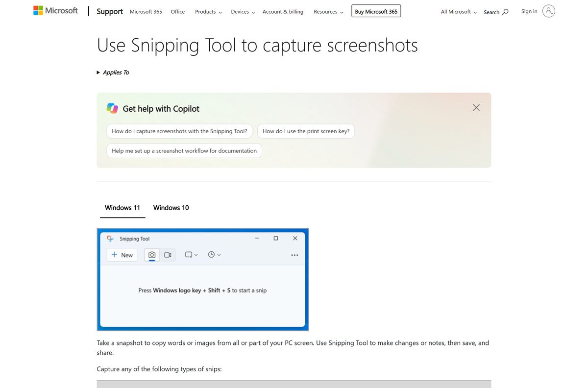This screenshot has width=588, height=388.
Task: Click maximize icon in Snipping Tool image
Action: (276, 238)
